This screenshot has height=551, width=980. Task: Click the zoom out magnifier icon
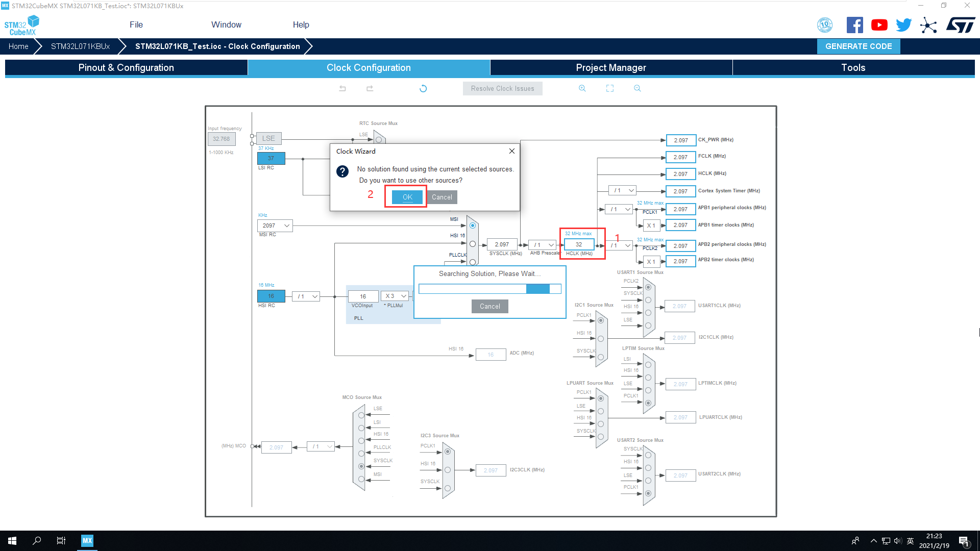click(x=636, y=88)
